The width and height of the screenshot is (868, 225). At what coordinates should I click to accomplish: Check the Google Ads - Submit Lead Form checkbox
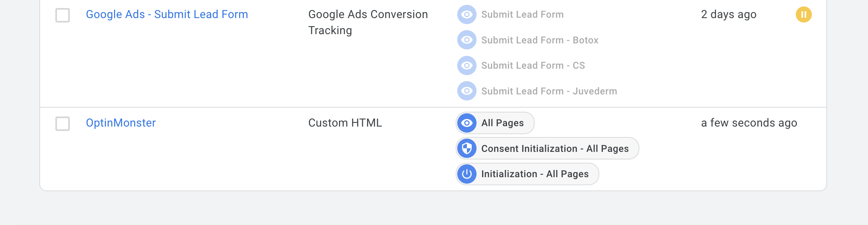click(63, 15)
